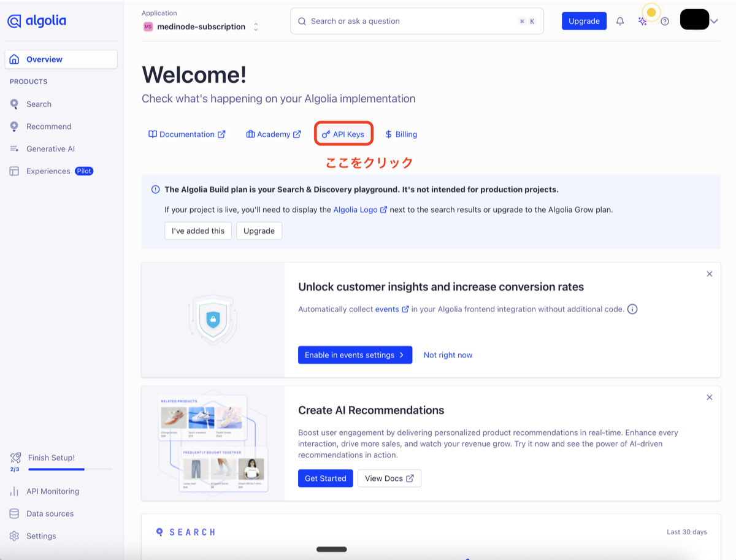Open the help question mark icon
The image size is (736, 560).
665,21
